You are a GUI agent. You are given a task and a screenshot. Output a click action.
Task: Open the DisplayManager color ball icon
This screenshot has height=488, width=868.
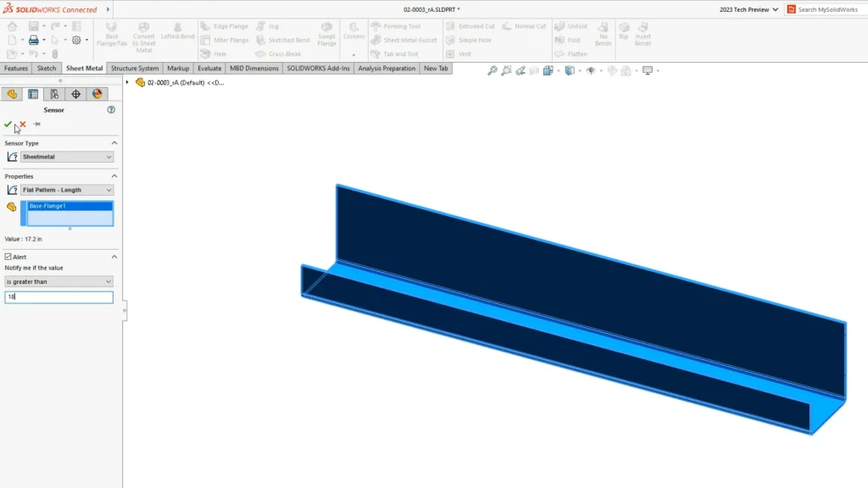(x=97, y=94)
